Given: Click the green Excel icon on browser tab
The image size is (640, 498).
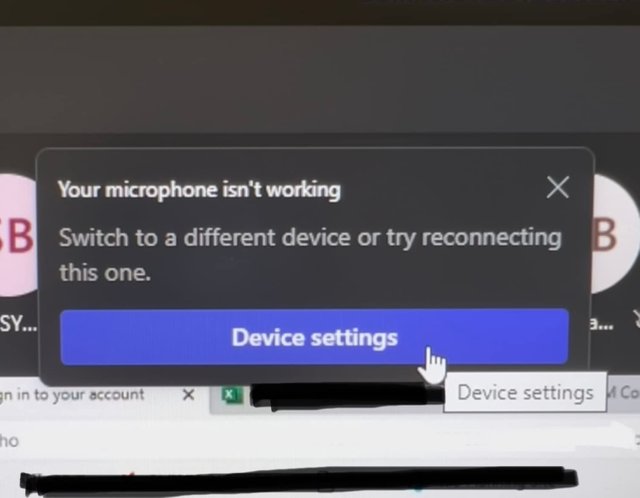Looking at the screenshot, I should click(x=231, y=395).
